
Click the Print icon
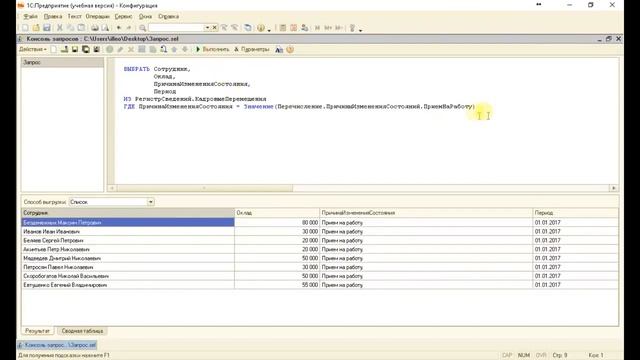[95, 28]
